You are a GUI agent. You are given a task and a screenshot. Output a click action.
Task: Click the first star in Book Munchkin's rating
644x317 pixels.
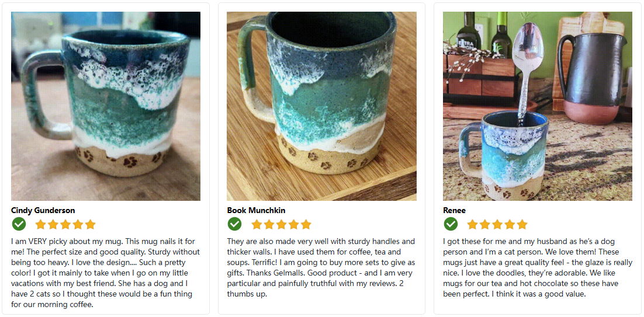[257, 224]
